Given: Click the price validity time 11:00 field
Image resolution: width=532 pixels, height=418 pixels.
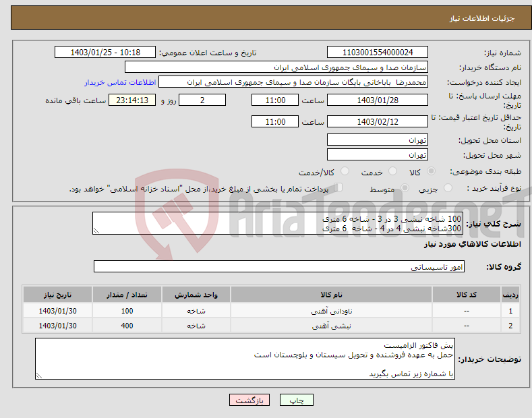Looking at the screenshot, I should coord(275,121).
